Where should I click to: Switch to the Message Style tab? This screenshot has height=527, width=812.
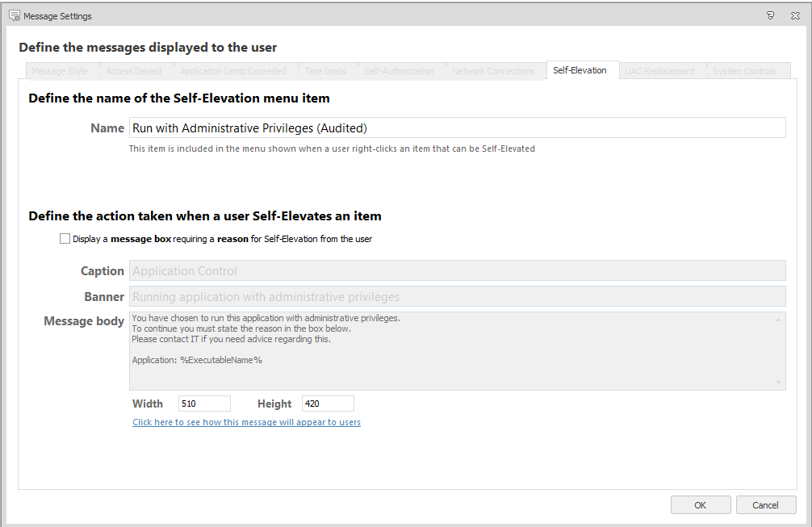60,71
